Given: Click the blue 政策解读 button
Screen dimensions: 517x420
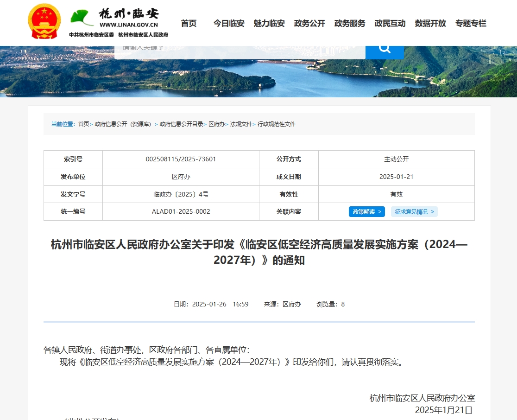Looking at the screenshot, I should [x=366, y=212].
